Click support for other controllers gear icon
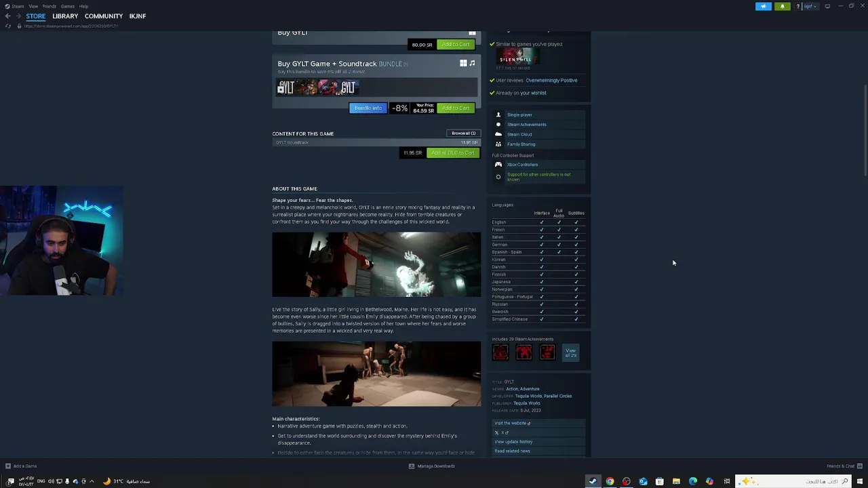 pos(498,177)
